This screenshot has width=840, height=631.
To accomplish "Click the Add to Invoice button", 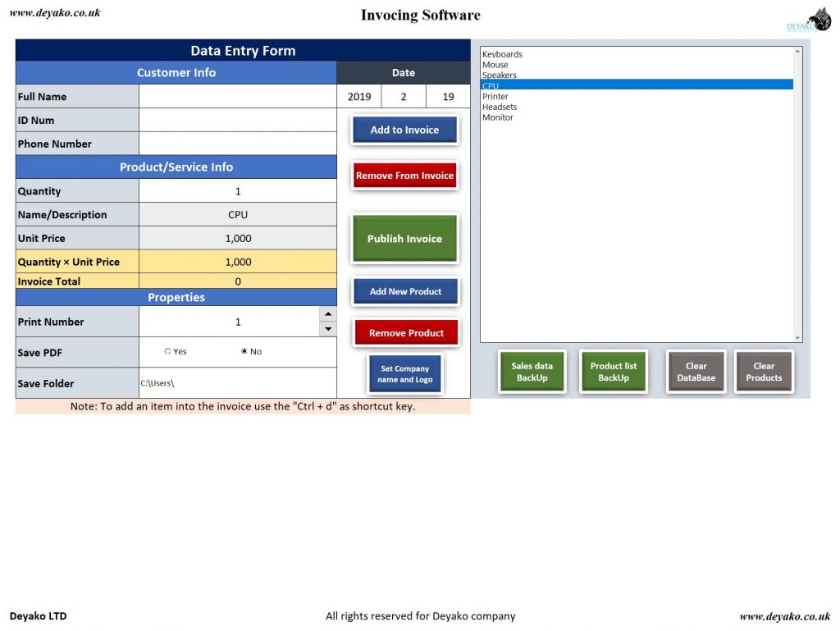I will (x=404, y=129).
